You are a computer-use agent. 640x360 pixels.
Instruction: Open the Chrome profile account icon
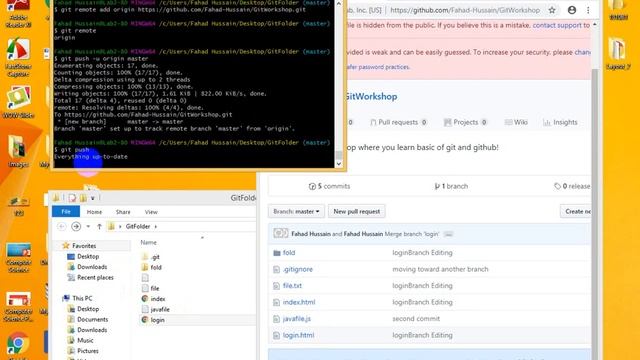pyautogui.click(x=572, y=10)
